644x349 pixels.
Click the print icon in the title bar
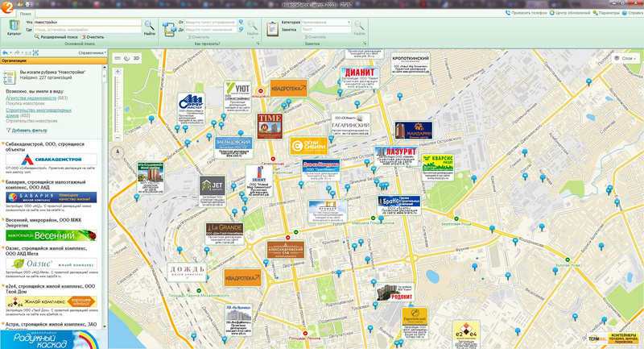[27, 4]
